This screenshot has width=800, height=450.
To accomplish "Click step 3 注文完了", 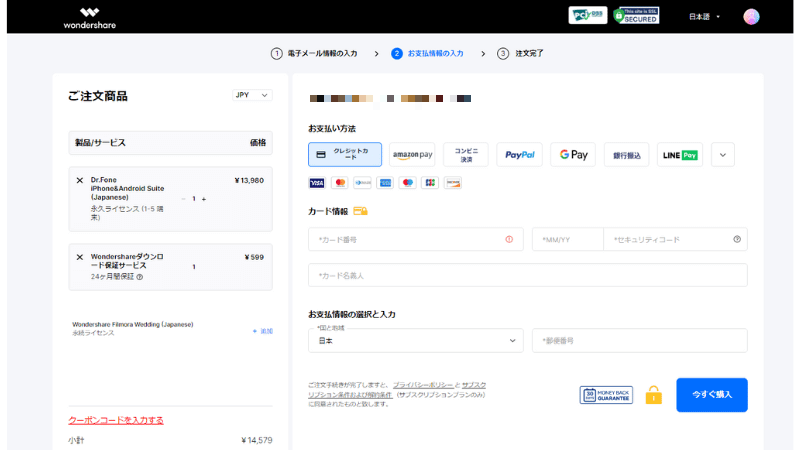I will [520, 53].
